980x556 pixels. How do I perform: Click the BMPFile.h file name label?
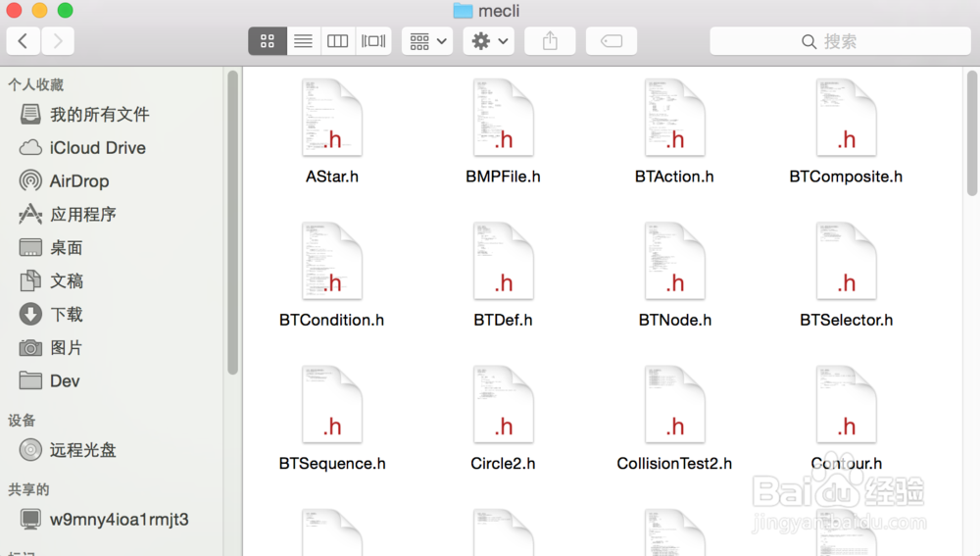[x=503, y=177]
